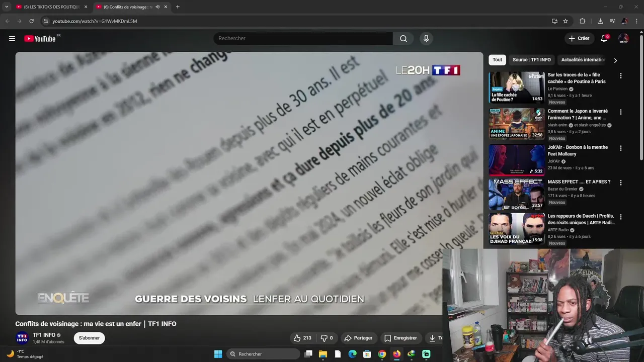Click the Enregistrer save button
Screen dimensions: 644x362
click(x=400, y=338)
